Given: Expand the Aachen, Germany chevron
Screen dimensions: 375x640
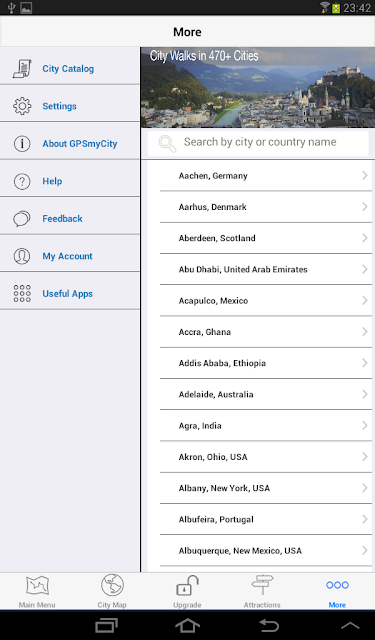Looking at the screenshot, I should [365, 176].
